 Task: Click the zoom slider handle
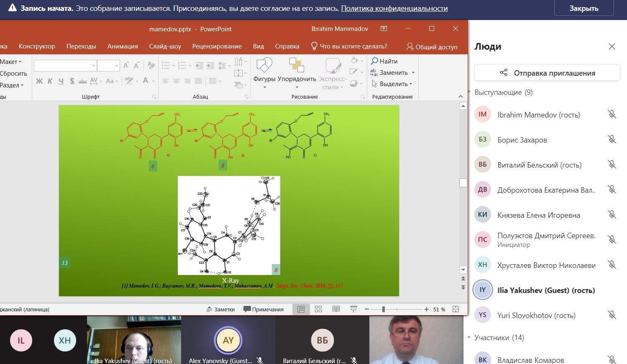(383, 309)
